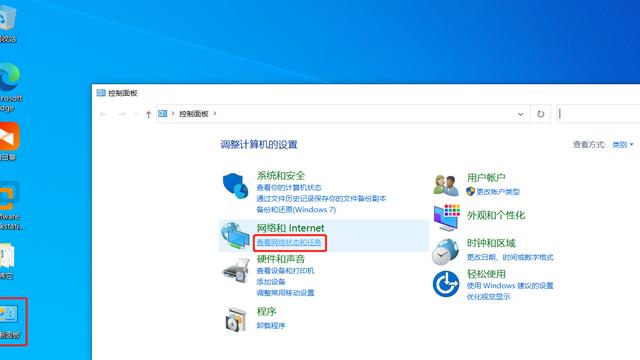Click the Control Panel icon in title bar

[x=101, y=93]
